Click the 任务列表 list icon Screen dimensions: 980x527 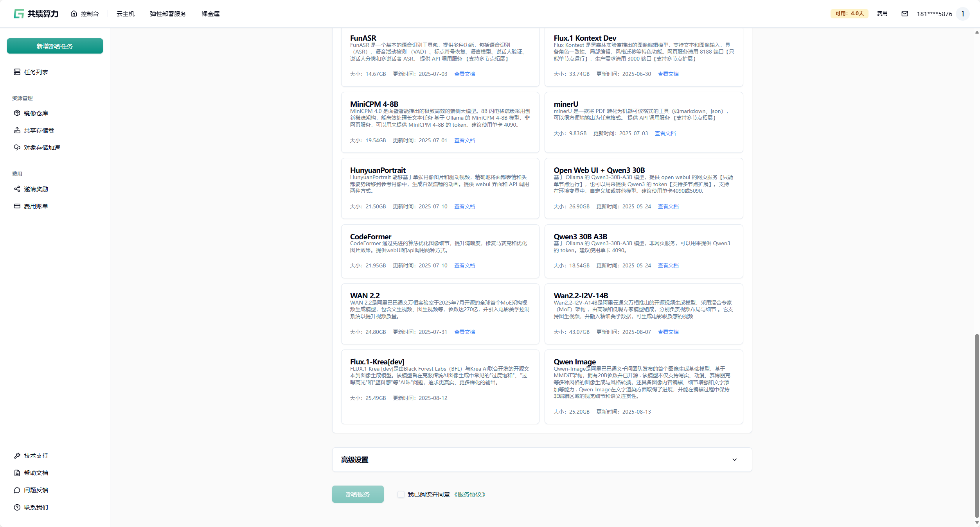coord(17,72)
